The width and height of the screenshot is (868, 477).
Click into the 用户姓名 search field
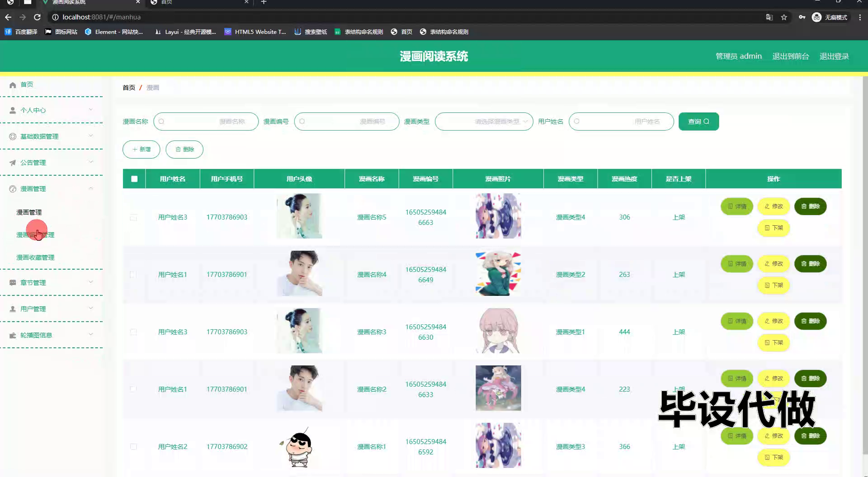(x=621, y=122)
